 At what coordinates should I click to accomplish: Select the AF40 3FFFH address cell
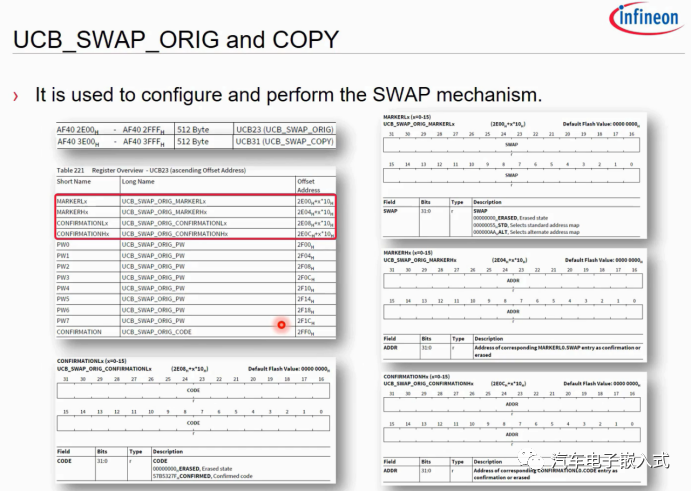tap(144, 142)
